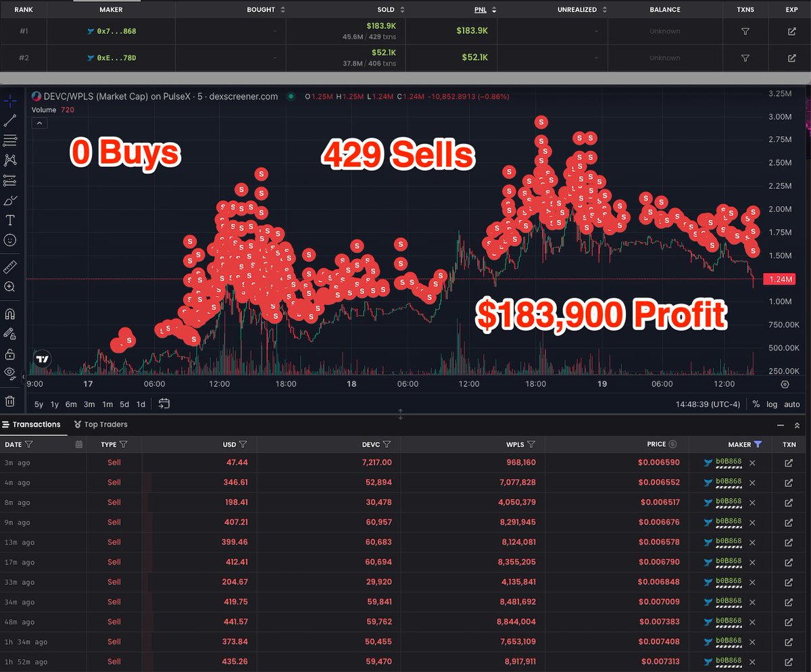Click the TradingView logo on chart

(43, 359)
